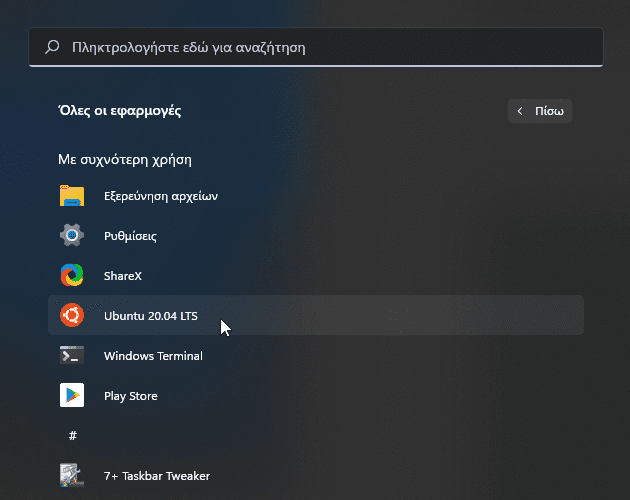Open the Ρυθμίσεις gear icon
This screenshot has height=500, width=630.
tap(72, 235)
